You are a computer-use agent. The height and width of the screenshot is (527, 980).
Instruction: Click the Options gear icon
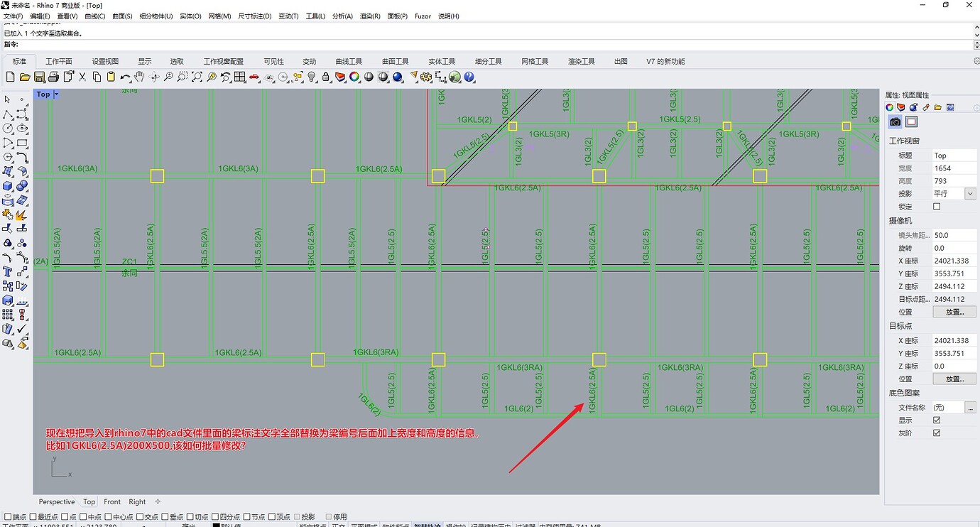[426, 77]
